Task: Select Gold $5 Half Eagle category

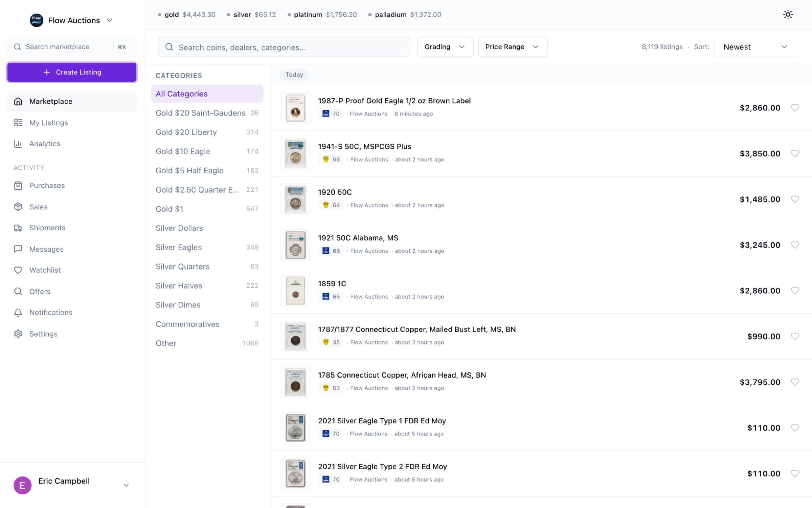Action: (x=207, y=170)
